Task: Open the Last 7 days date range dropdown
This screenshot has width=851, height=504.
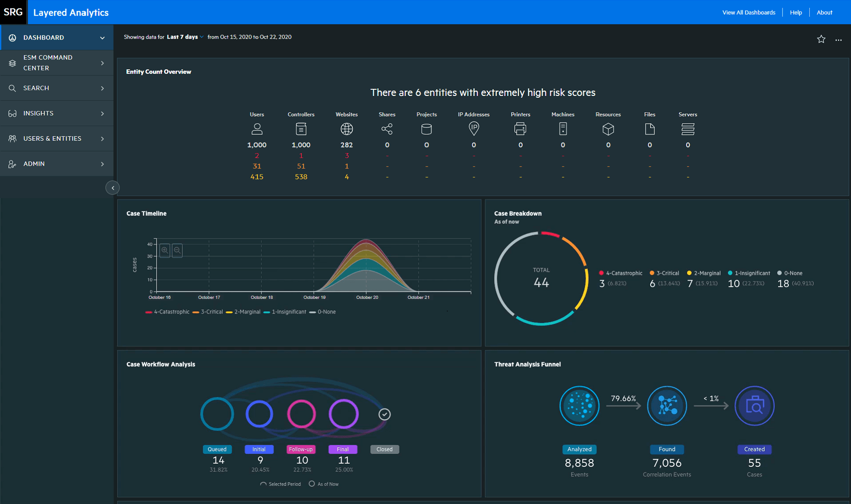Action: click(x=184, y=37)
